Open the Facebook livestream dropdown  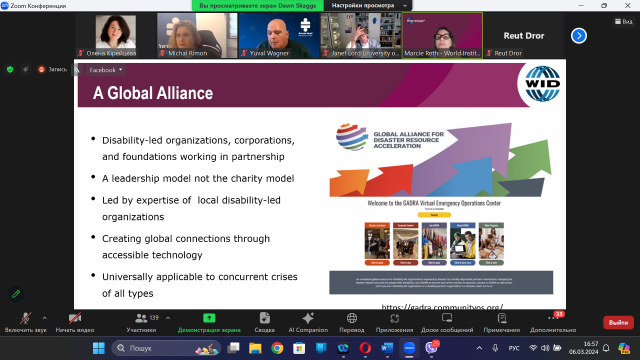coord(106,70)
